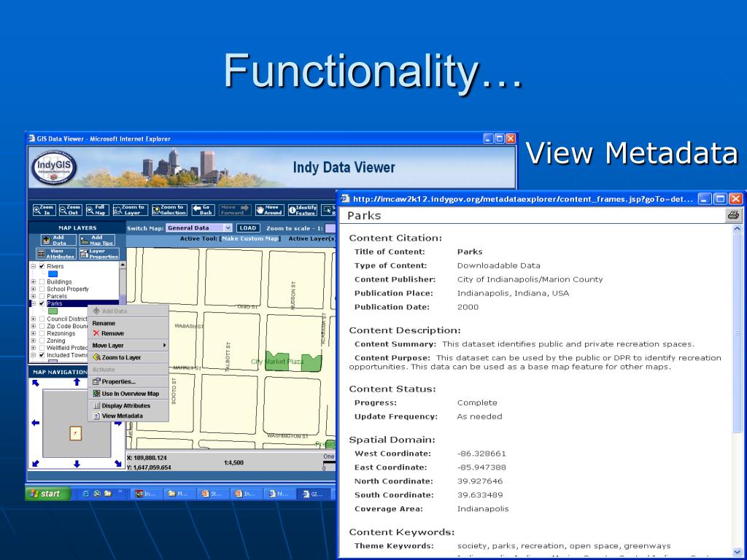This screenshot has width=747, height=560.
Task: Check the School Property layer checkbox
Action: 42,289
